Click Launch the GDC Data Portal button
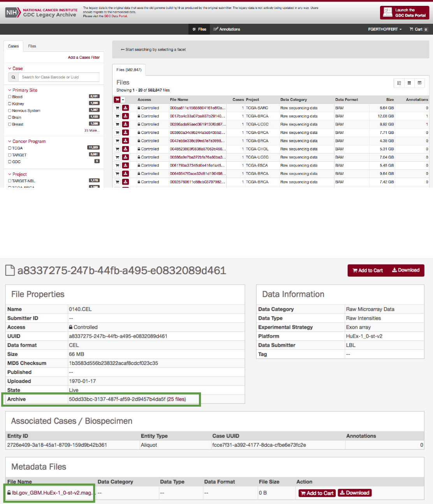This screenshot has height=504, width=433. 405,12
